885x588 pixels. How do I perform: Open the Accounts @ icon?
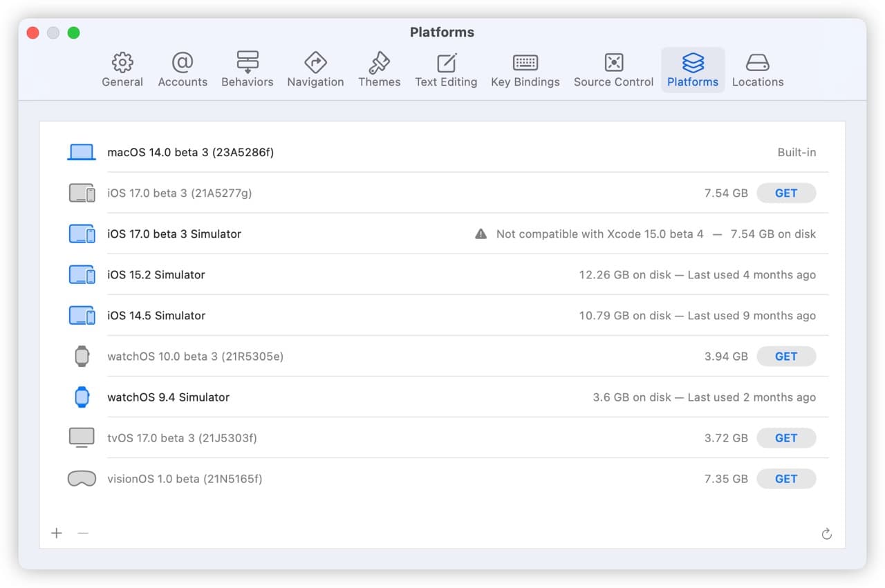coord(183,62)
